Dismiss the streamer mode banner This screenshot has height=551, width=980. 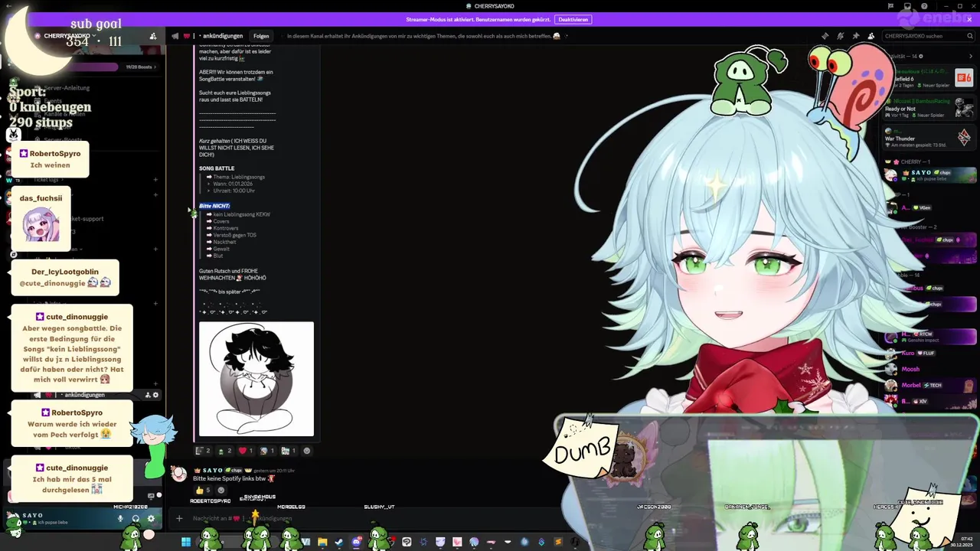pyautogui.click(x=971, y=19)
